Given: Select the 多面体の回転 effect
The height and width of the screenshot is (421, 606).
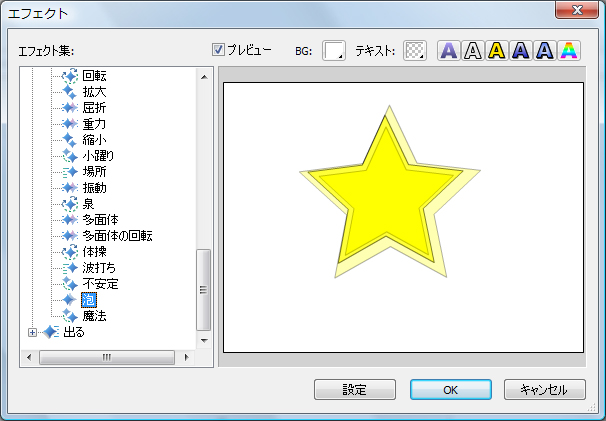Looking at the screenshot, I should click(x=117, y=236).
